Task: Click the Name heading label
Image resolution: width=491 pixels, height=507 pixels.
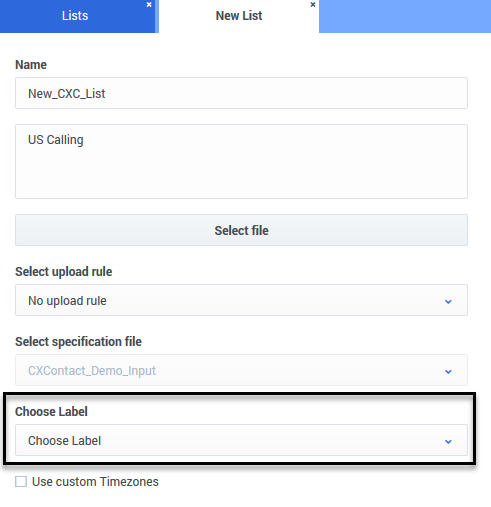Action: point(31,65)
